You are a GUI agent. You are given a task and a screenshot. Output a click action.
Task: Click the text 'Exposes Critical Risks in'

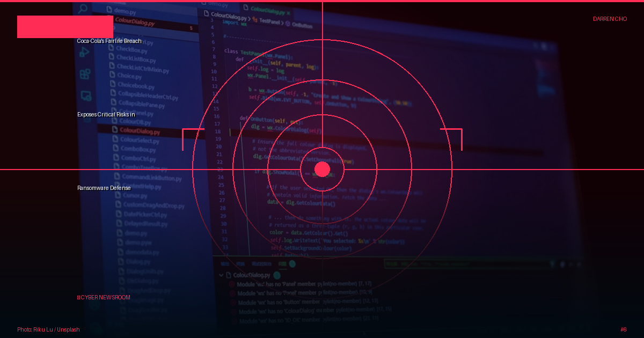pyautogui.click(x=106, y=114)
